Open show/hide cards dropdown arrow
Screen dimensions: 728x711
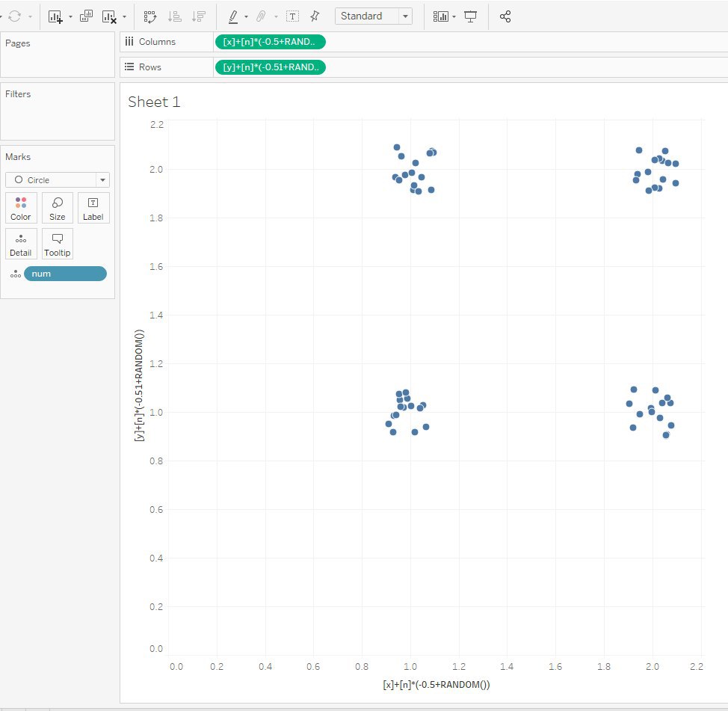(x=454, y=16)
